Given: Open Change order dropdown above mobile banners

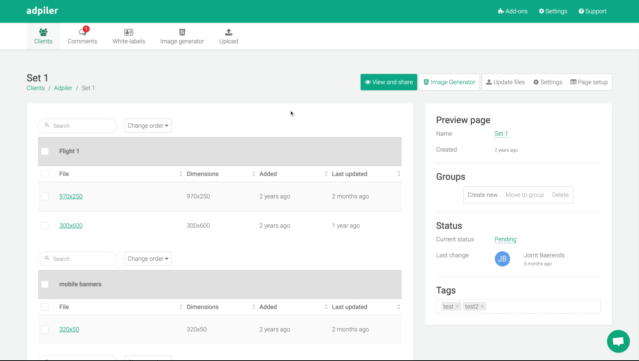Looking at the screenshot, I should (x=148, y=259).
